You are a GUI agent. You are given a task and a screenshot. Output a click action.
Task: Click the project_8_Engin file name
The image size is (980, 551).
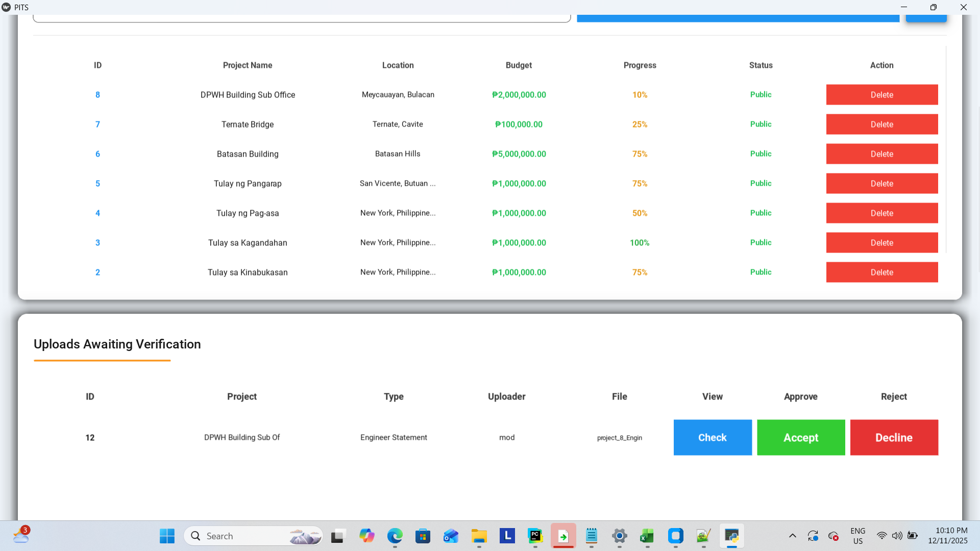[620, 438]
